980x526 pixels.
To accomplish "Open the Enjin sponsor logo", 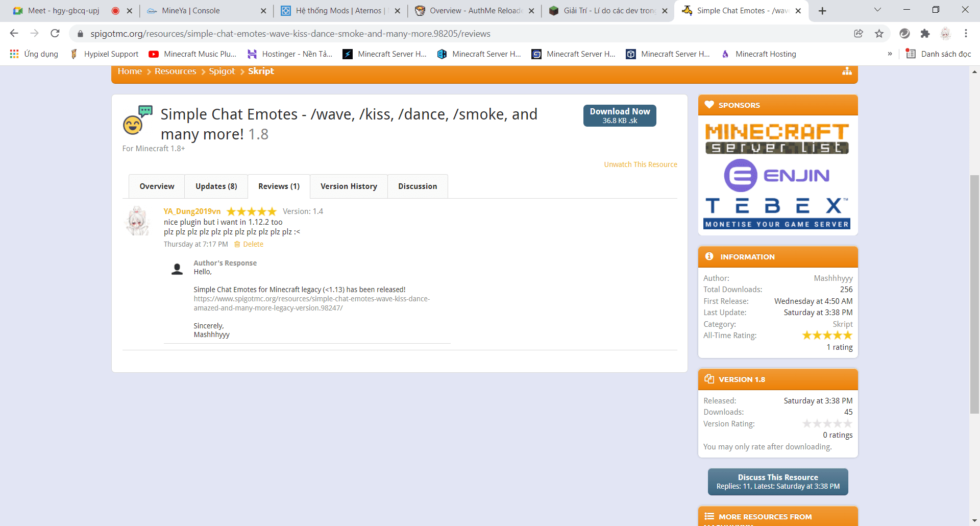I will (777, 175).
